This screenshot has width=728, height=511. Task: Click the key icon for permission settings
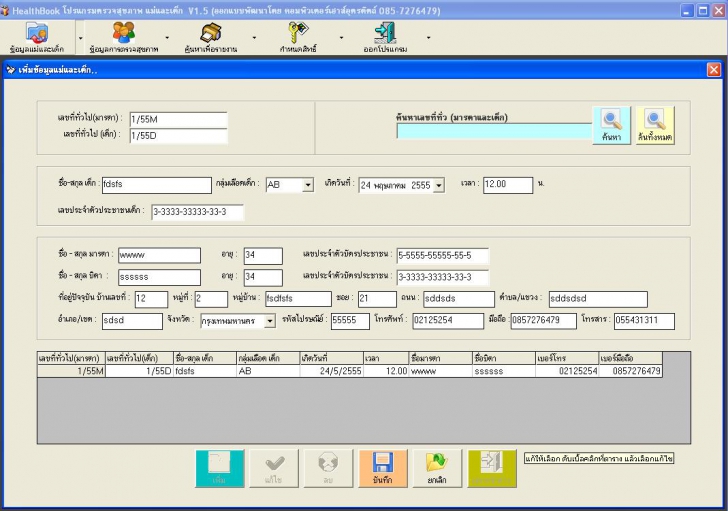[x=298, y=37]
